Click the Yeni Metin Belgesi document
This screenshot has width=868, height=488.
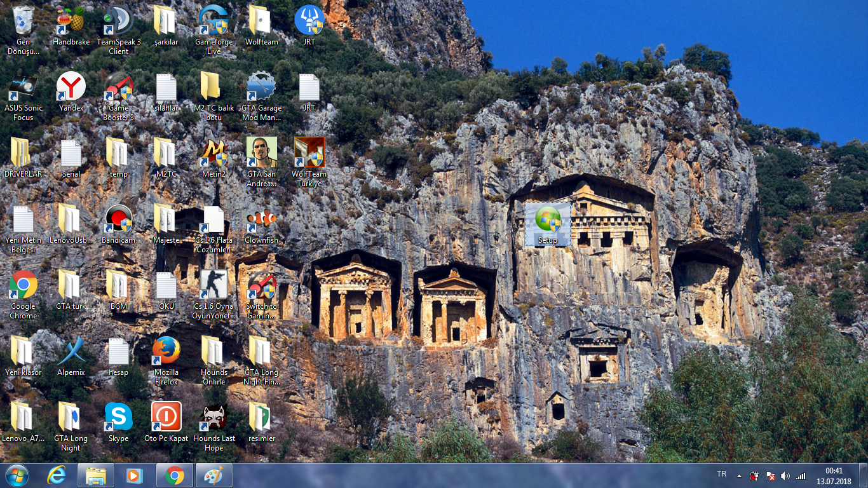(23, 229)
